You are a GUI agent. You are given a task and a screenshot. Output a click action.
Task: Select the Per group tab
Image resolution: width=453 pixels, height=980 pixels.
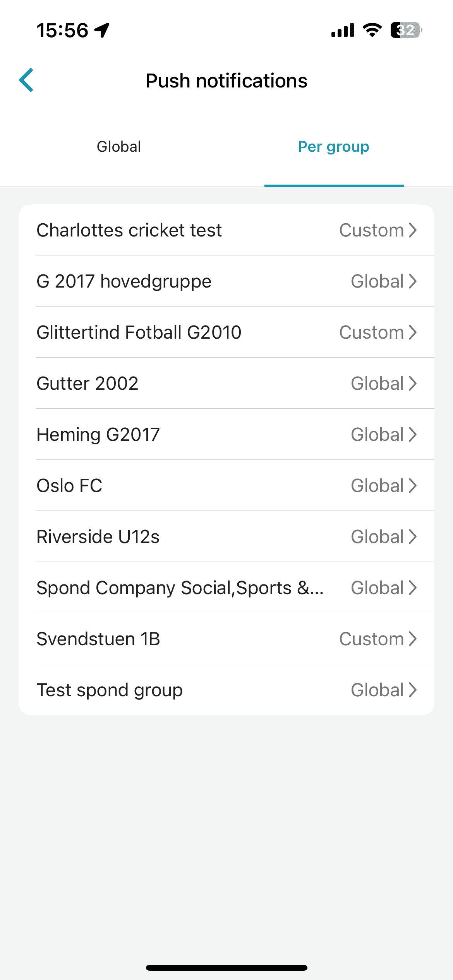(333, 147)
